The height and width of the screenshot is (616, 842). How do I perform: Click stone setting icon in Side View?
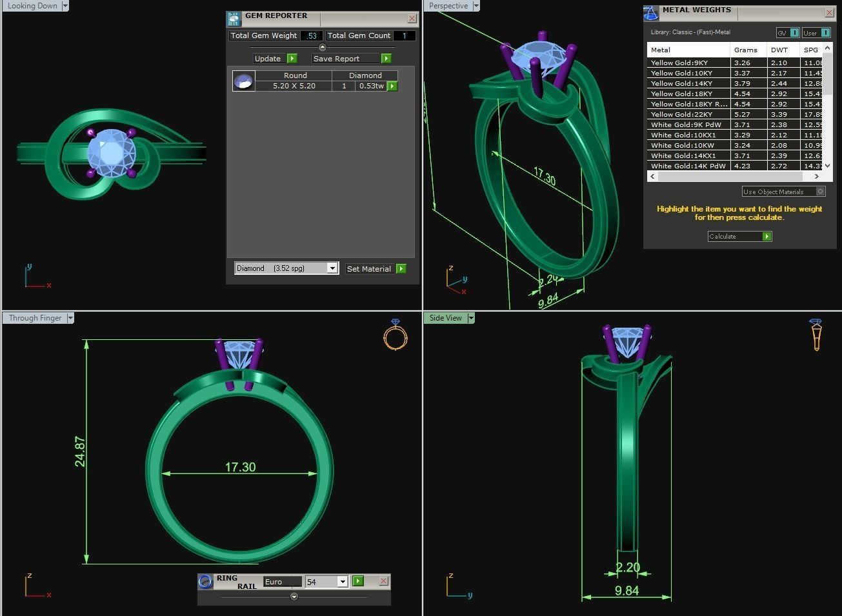[816, 334]
